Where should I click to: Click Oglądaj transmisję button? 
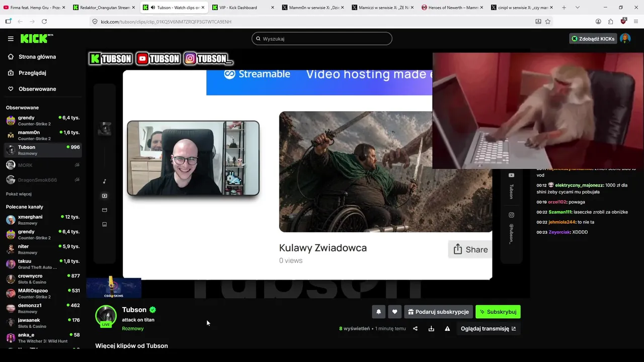click(488, 329)
